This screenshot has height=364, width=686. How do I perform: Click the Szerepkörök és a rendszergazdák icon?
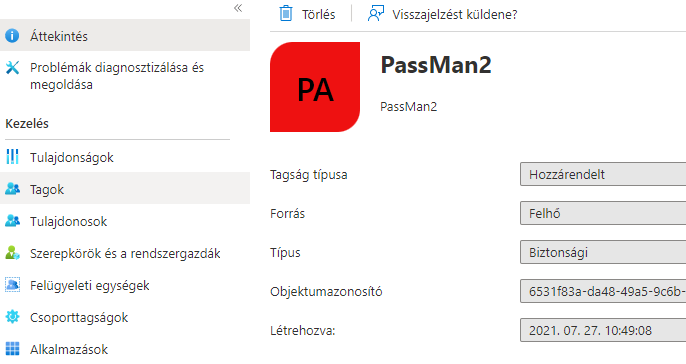12,253
